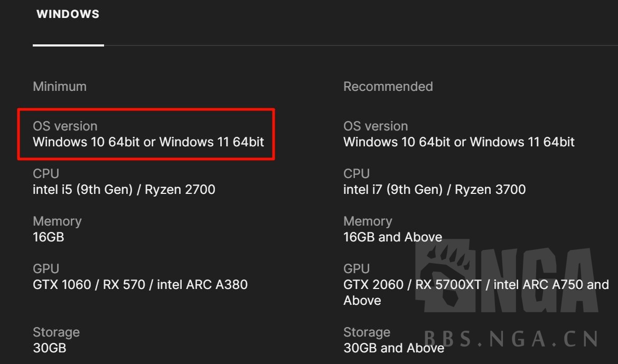Click the recommended OS version entry
This screenshot has height=364, width=618.
tap(460, 142)
